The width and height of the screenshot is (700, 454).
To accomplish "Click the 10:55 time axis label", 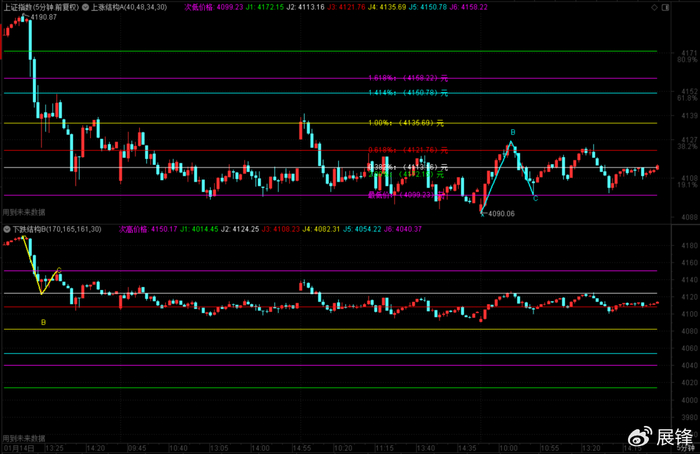I will pos(550,448).
